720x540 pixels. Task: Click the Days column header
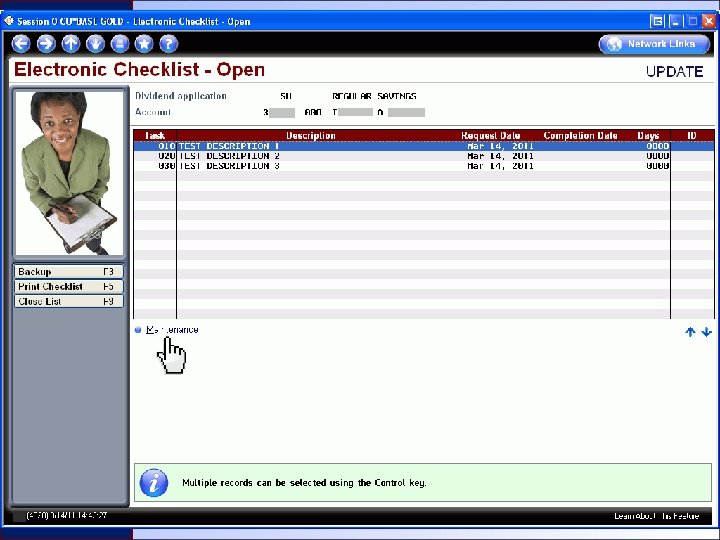(x=648, y=135)
